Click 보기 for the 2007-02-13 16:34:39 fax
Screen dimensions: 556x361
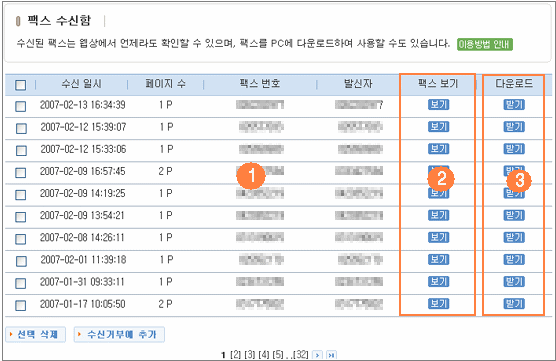[438, 105]
